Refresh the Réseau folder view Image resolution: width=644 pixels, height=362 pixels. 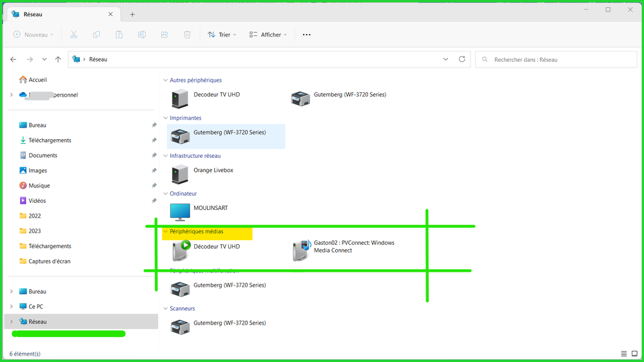(462, 59)
